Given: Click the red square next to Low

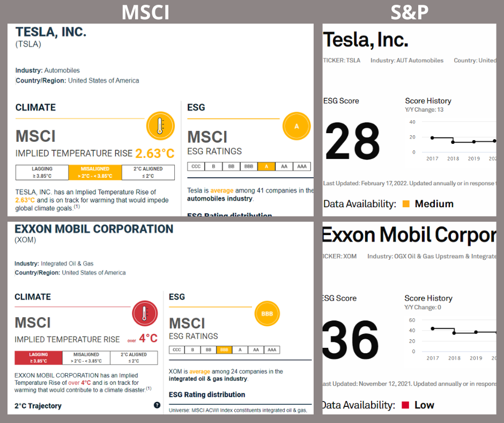Looking at the screenshot, I should pos(406,405).
